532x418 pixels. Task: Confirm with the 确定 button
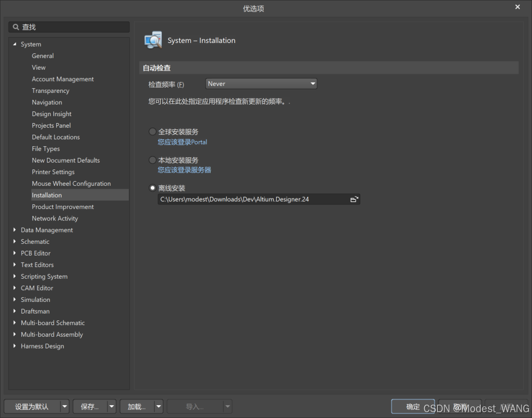click(413, 406)
